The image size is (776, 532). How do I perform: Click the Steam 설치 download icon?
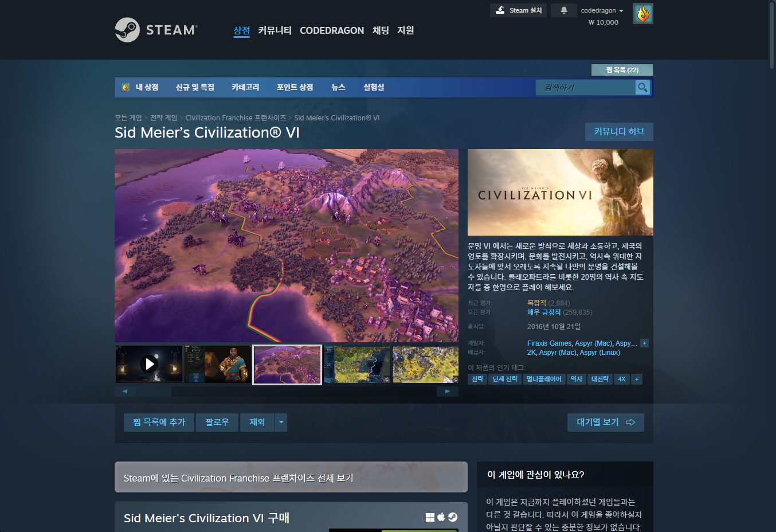pyautogui.click(x=500, y=10)
